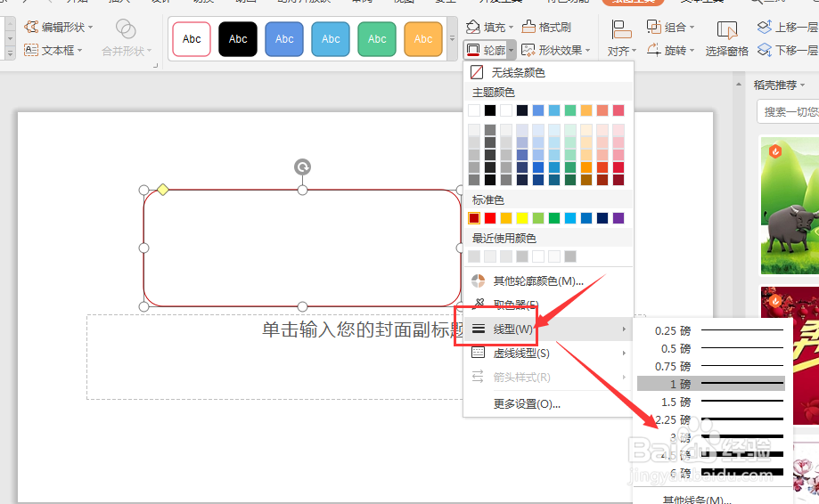This screenshot has height=504, width=819.
Task: Click the 组合 group icon
Action: 654,27
